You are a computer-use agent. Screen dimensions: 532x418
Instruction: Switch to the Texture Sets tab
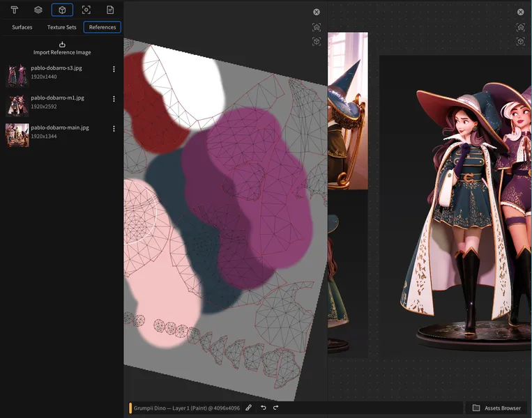(x=61, y=27)
